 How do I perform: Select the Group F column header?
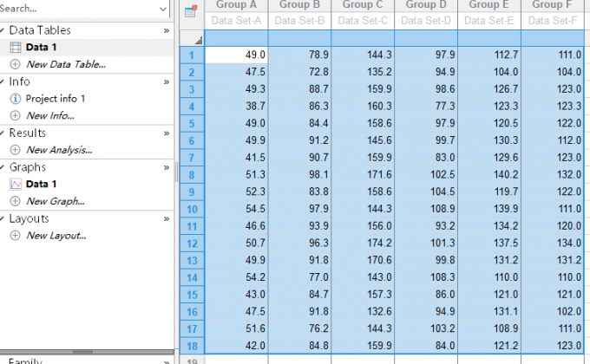click(553, 5)
